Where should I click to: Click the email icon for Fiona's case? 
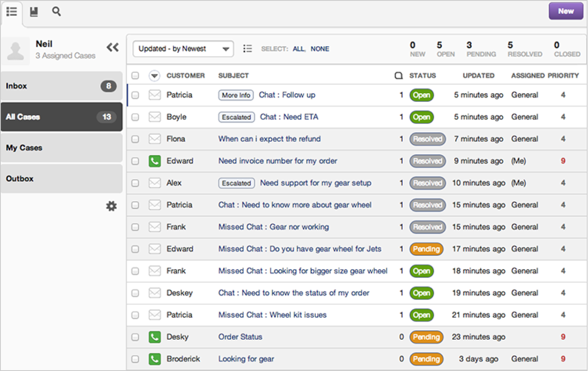coord(155,139)
